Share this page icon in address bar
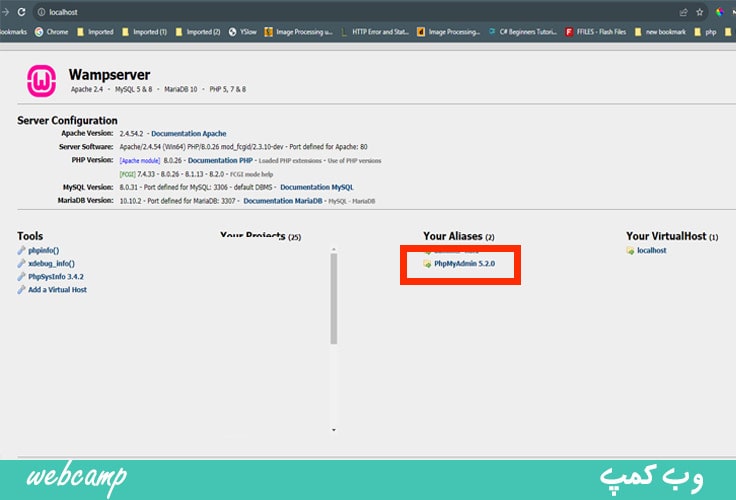The image size is (736, 500). (683, 12)
